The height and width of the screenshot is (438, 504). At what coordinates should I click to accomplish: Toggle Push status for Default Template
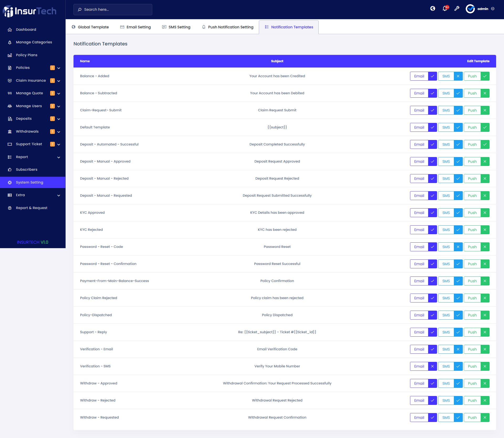pos(485,127)
